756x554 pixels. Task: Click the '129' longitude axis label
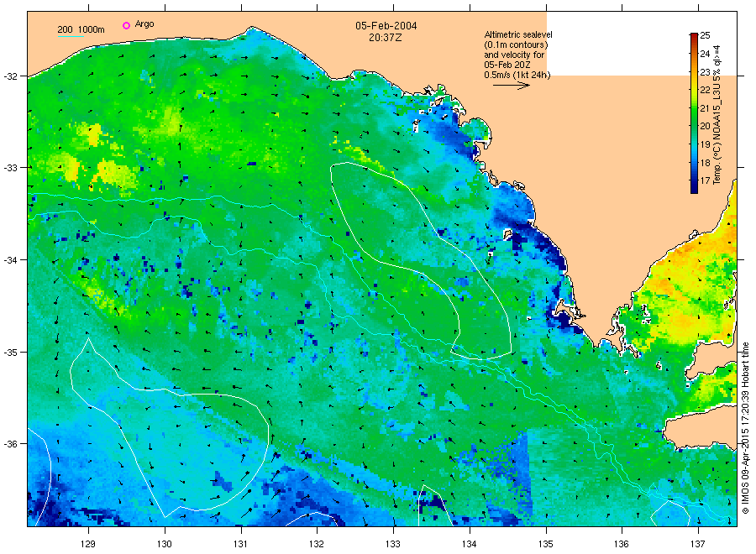coord(88,544)
